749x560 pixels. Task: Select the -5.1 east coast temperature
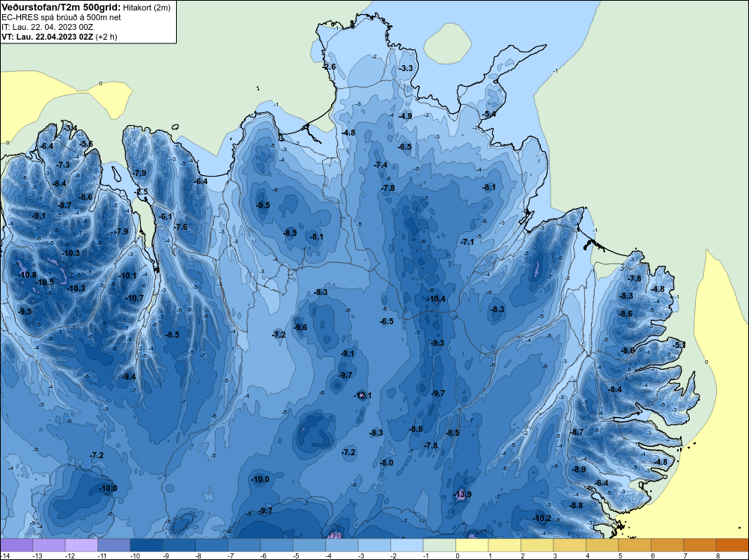[679, 345]
